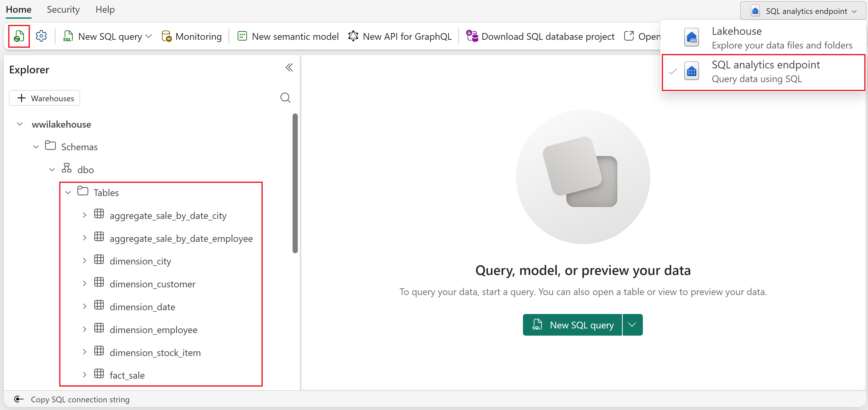Collapse the Tables folder
Viewport: 868px width, 410px height.
pos(68,193)
